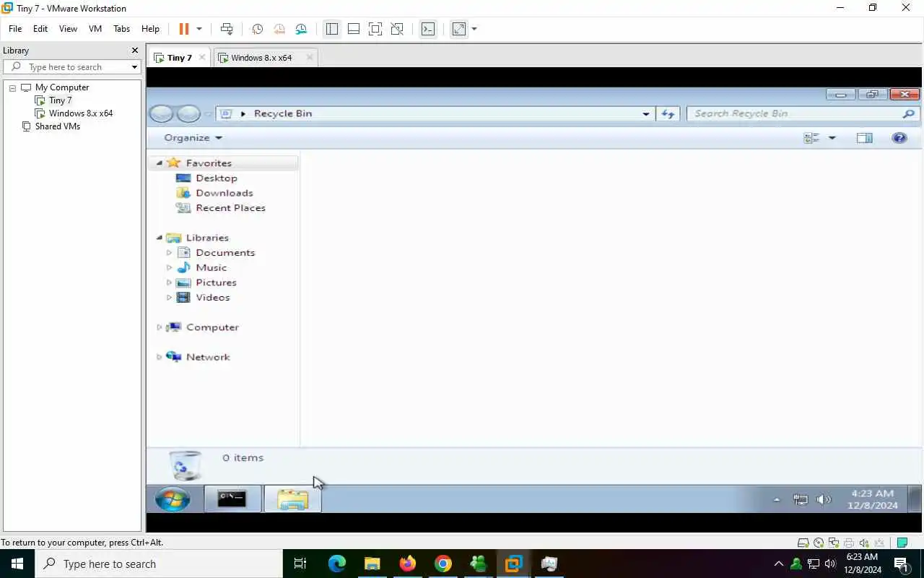
Task: Click the Explorer back navigation button
Action: click(162, 113)
